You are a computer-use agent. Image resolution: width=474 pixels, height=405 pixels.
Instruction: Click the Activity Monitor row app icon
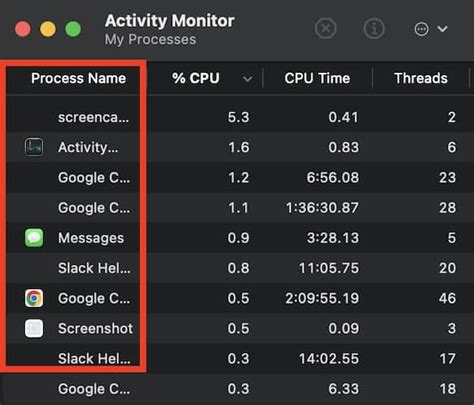coord(34,147)
